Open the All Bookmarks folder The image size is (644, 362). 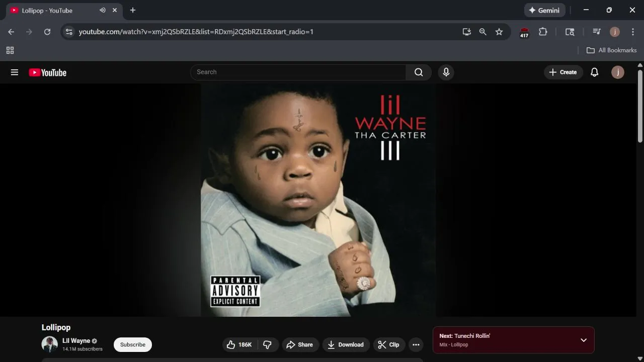(x=612, y=50)
